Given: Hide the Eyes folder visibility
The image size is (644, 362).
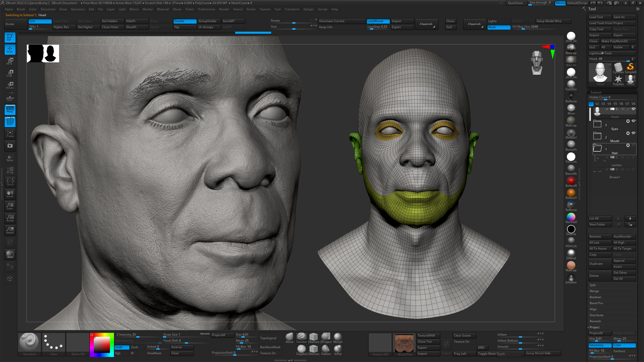Looking at the screenshot, I should (x=634, y=121).
